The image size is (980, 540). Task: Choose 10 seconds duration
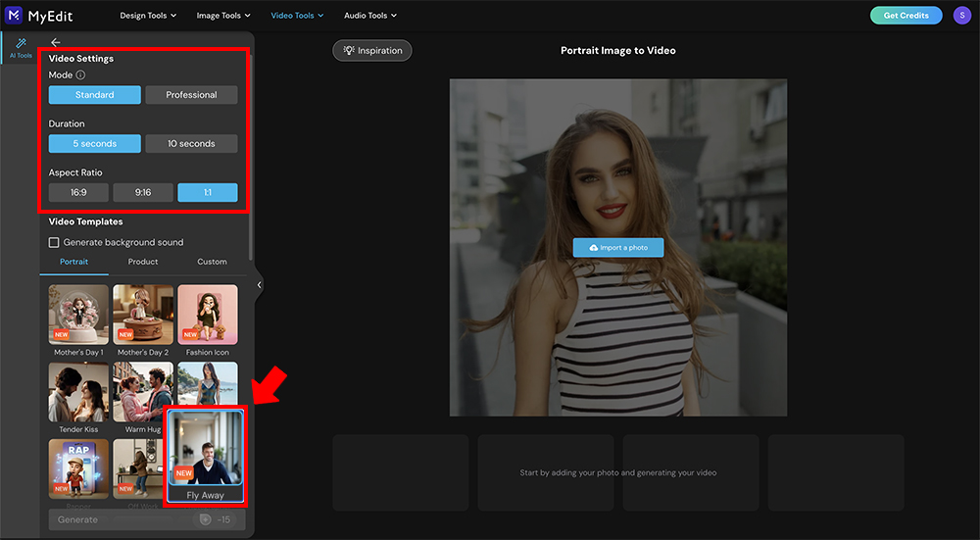tap(191, 144)
